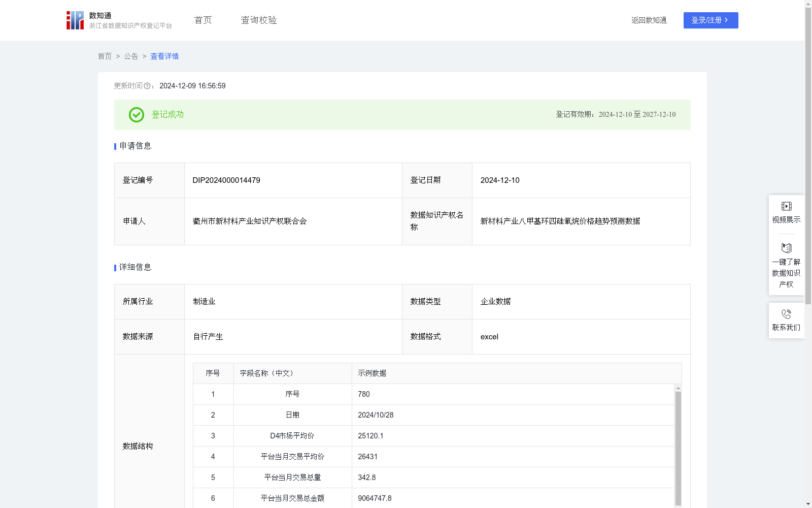Click the green 登记成功 checkmark icon

pyautogui.click(x=136, y=115)
